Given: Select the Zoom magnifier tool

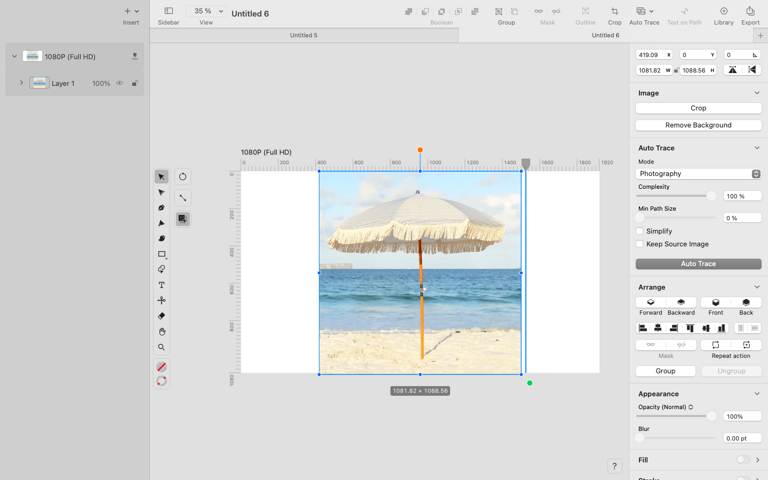Looking at the screenshot, I should 161,347.
